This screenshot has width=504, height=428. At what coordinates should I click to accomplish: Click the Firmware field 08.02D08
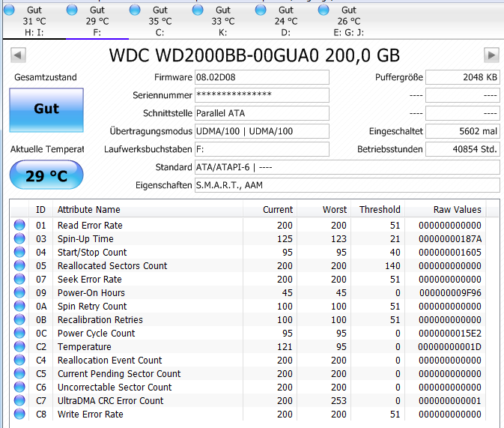tap(262, 77)
